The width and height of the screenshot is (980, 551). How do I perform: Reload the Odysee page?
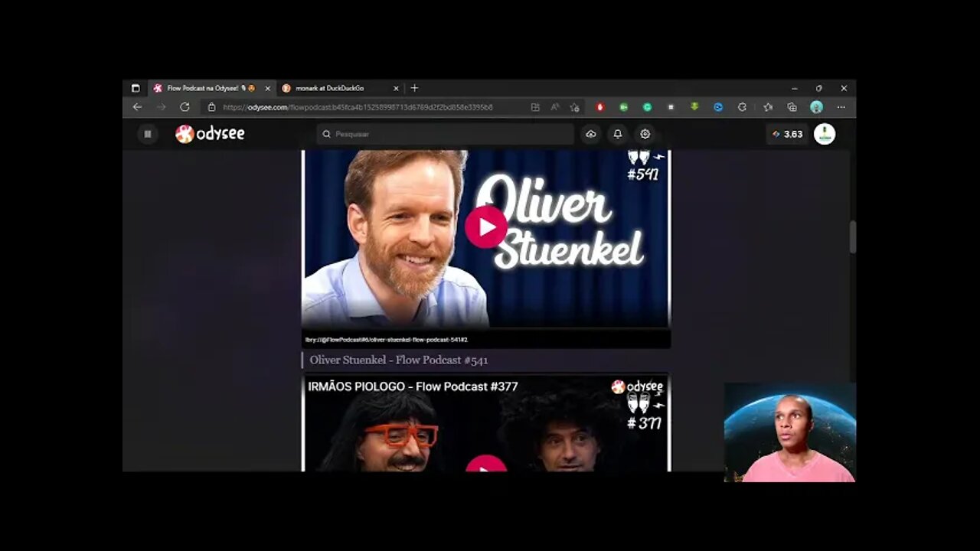click(185, 107)
